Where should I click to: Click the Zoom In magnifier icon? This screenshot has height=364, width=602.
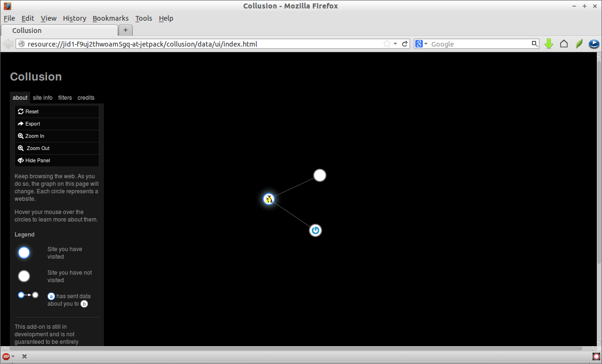click(21, 136)
